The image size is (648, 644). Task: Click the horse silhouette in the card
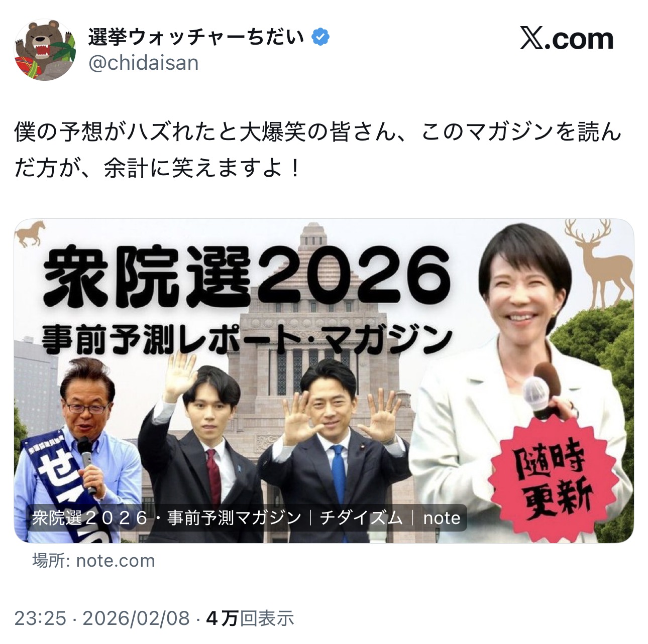pyautogui.click(x=31, y=233)
